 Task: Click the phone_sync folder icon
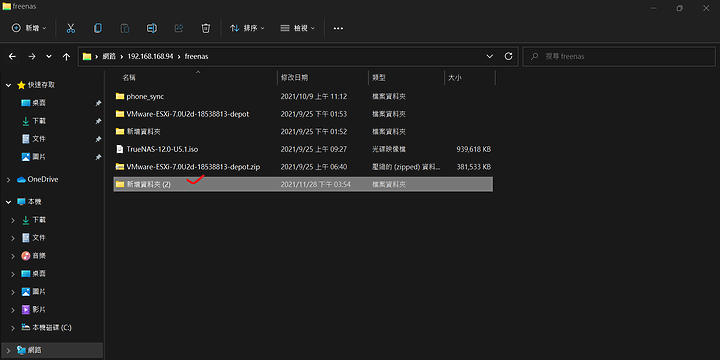point(120,96)
